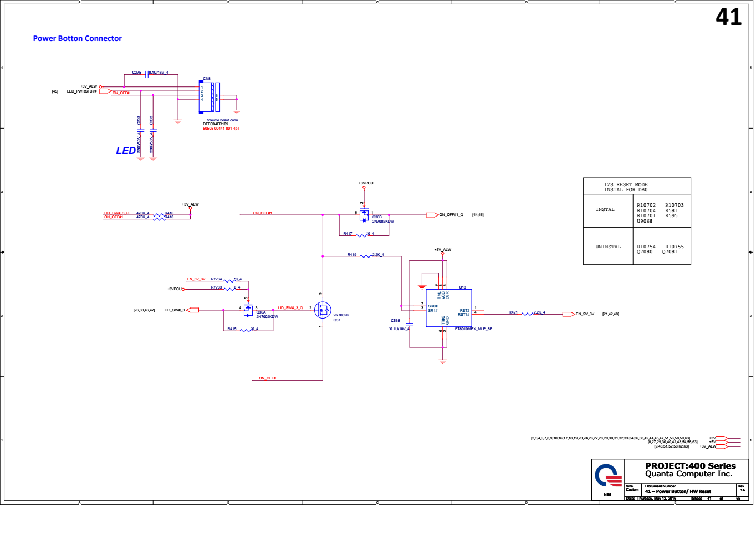Click page reference [21,42,48]
Screen dimensions: 756x534
tap(611, 314)
